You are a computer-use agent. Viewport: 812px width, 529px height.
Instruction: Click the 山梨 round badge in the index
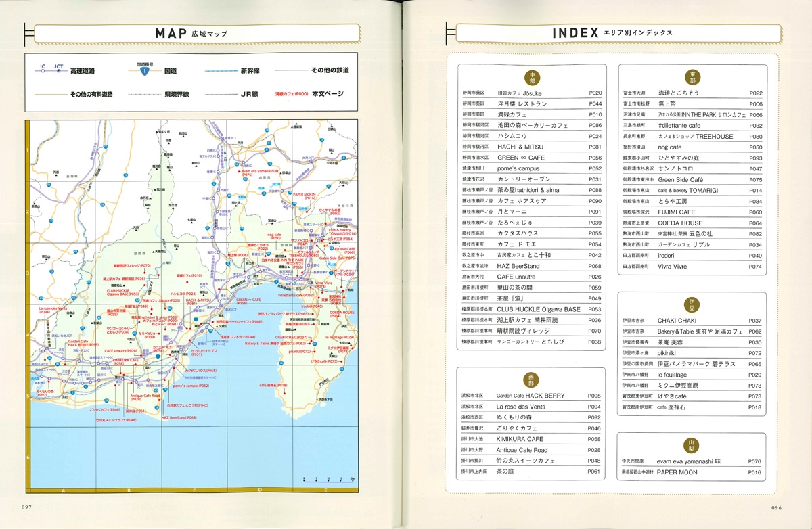point(692,444)
